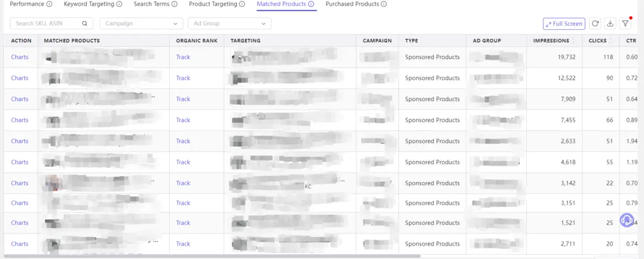Viewport: 644px width, 259px height.
Task: Open the Campaign dropdown filter
Action: (141, 23)
